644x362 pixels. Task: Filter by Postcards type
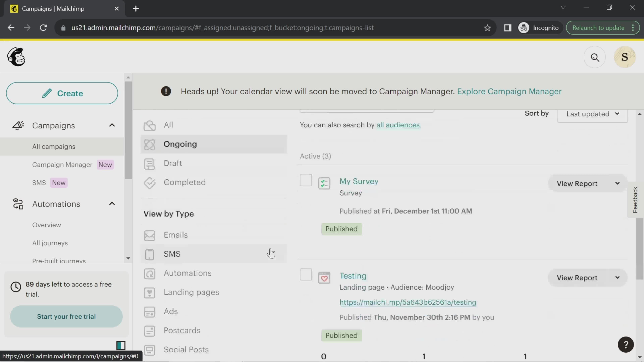214,330
